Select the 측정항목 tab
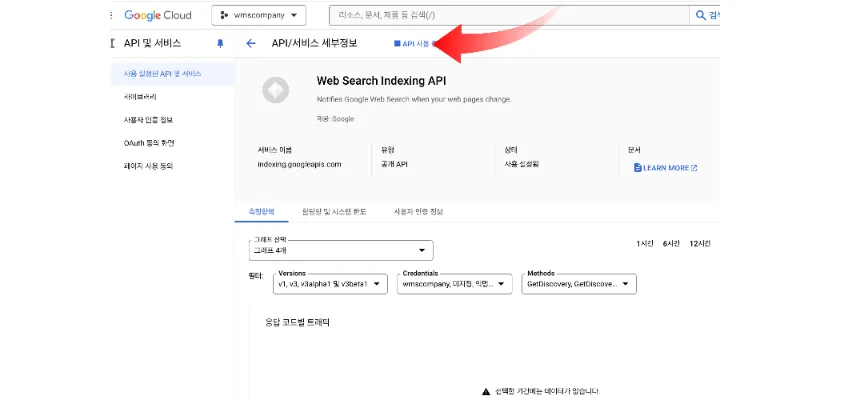 pyautogui.click(x=262, y=212)
